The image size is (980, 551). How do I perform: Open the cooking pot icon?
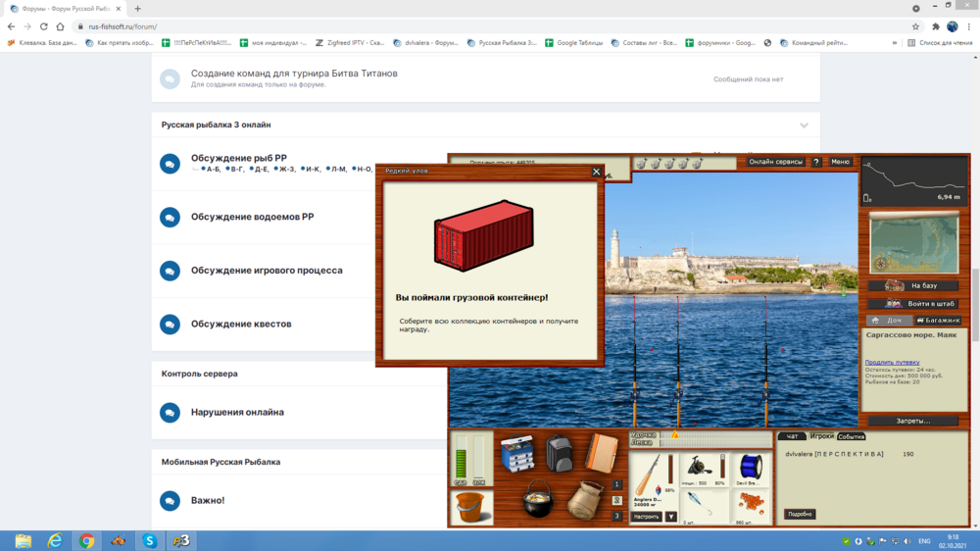point(537,499)
